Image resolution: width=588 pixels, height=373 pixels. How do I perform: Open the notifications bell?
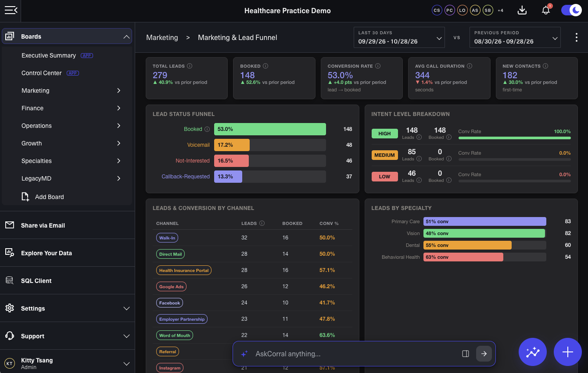pos(546,10)
